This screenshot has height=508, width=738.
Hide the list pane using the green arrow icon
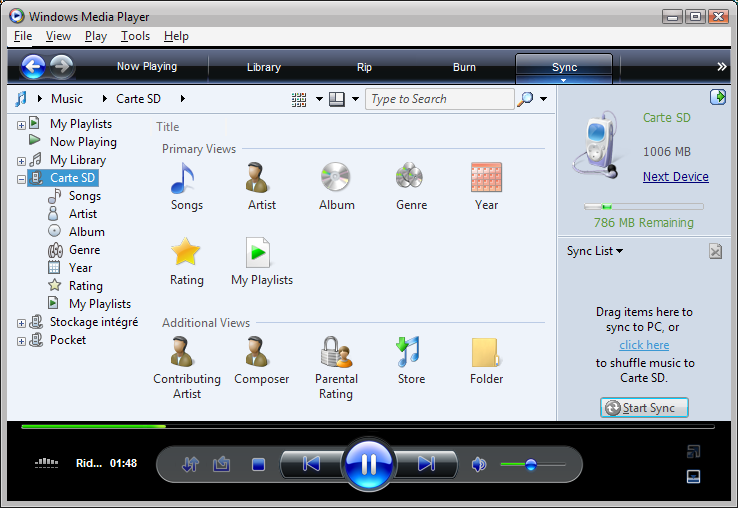[x=718, y=97]
